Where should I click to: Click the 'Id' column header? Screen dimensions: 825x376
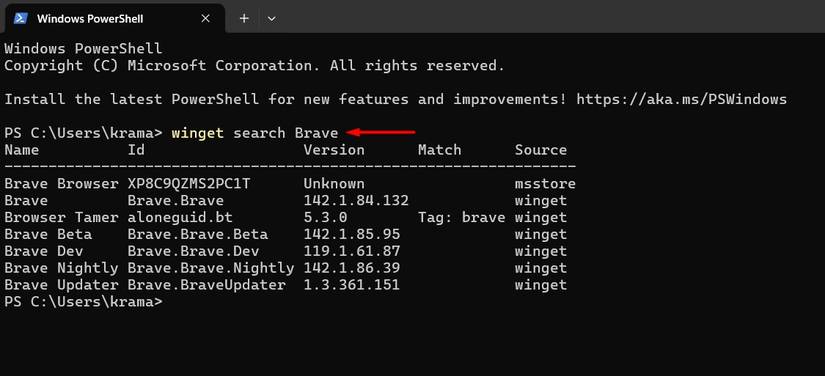click(136, 150)
